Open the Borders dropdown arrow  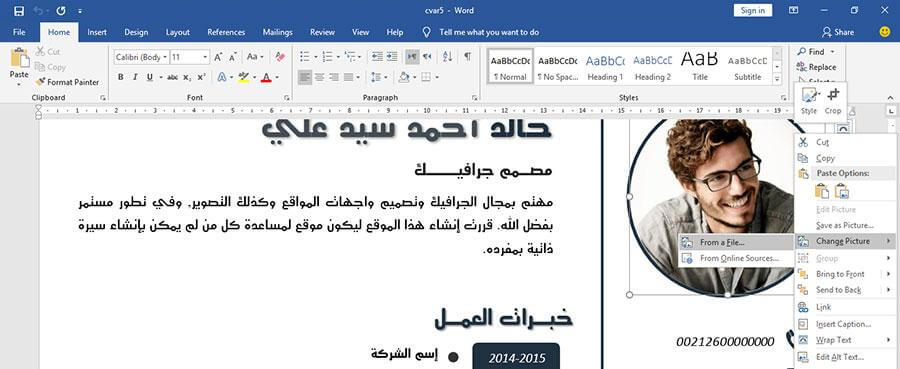[437, 77]
